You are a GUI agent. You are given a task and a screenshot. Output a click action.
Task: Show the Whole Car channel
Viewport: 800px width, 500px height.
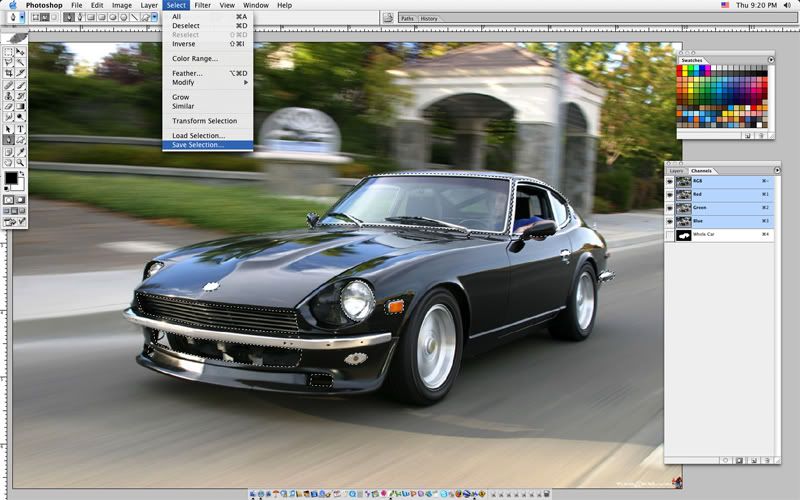(670, 235)
